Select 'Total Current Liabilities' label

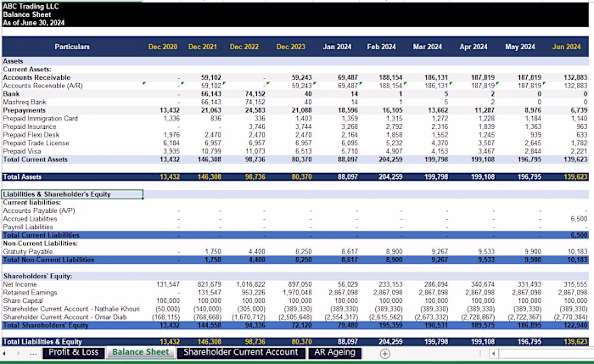[41, 235]
